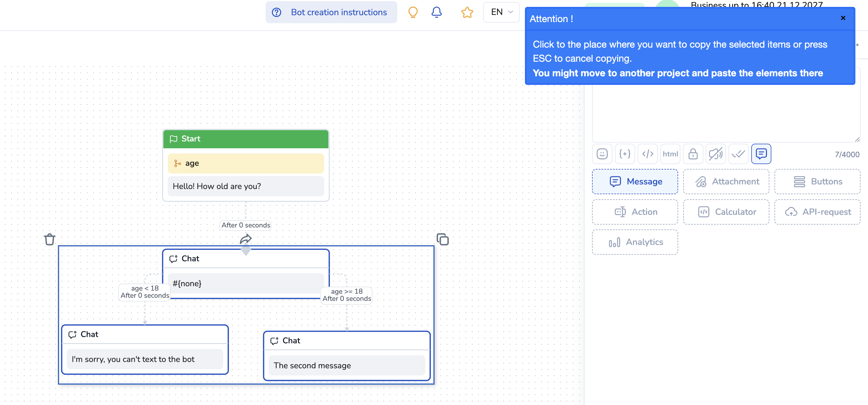Click the code brackets formatting icon
Image resolution: width=868 pixels, height=405 pixels.
click(x=647, y=154)
